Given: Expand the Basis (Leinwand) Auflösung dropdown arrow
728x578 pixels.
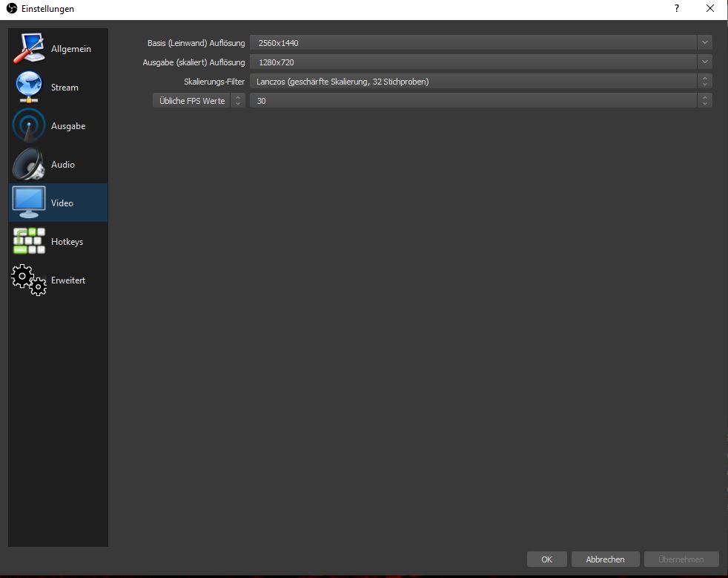Looking at the screenshot, I should point(704,43).
